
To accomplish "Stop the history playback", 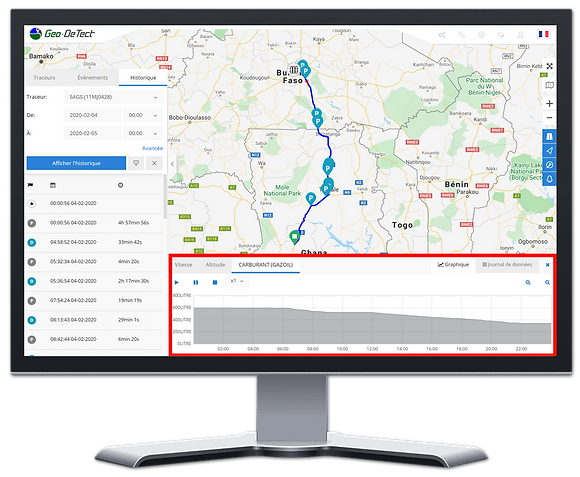I will (215, 283).
